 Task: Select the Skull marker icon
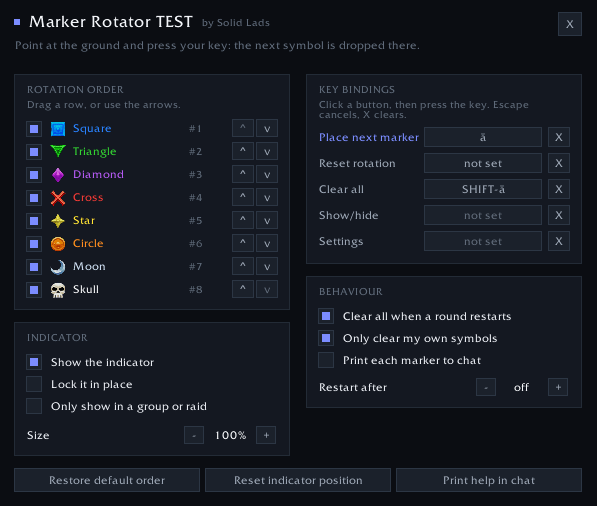(58, 290)
